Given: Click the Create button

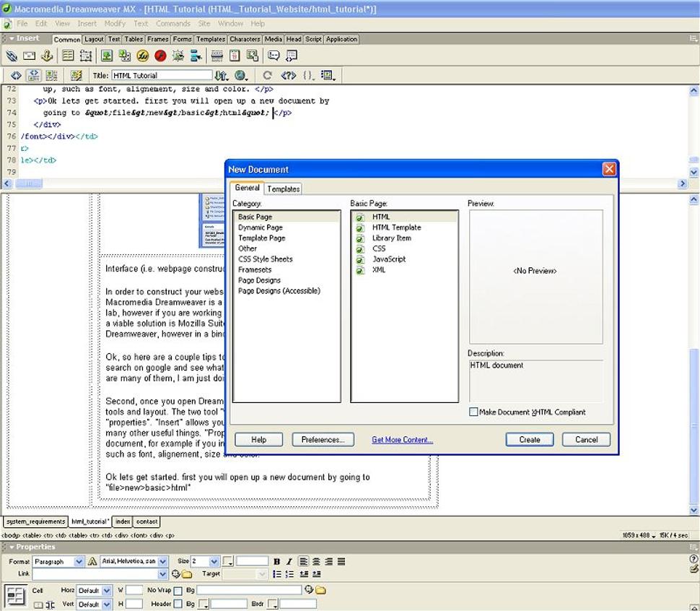Looking at the screenshot, I should (x=530, y=440).
